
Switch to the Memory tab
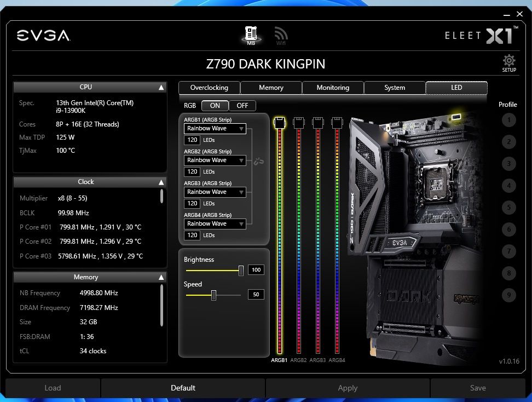point(271,88)
